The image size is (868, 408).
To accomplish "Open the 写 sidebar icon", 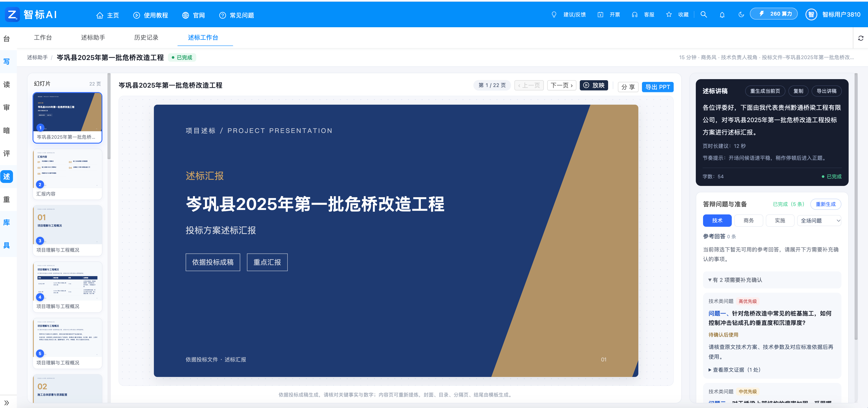I will (x=6, y=62).
